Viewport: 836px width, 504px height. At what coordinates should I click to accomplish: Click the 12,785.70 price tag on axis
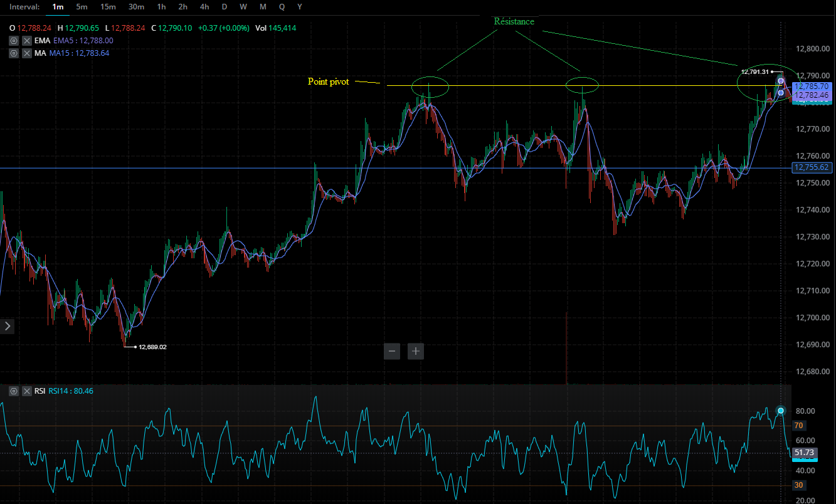(x=812, y=87)
